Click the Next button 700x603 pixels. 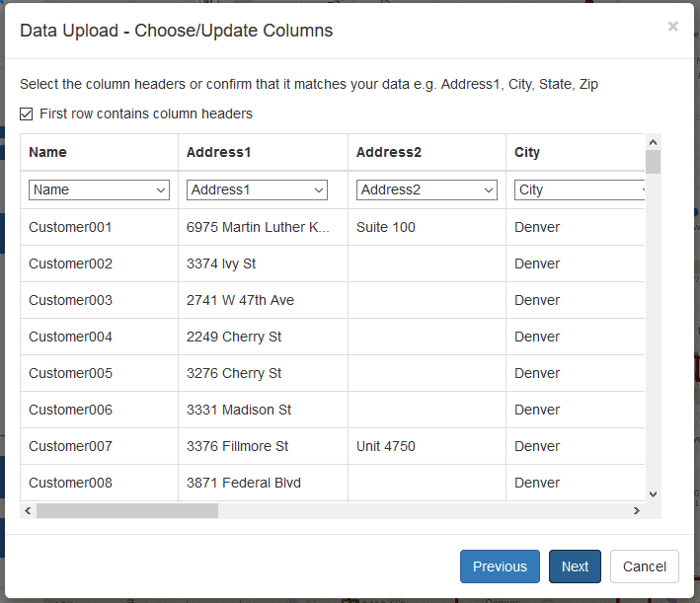[x=575, y=566]
